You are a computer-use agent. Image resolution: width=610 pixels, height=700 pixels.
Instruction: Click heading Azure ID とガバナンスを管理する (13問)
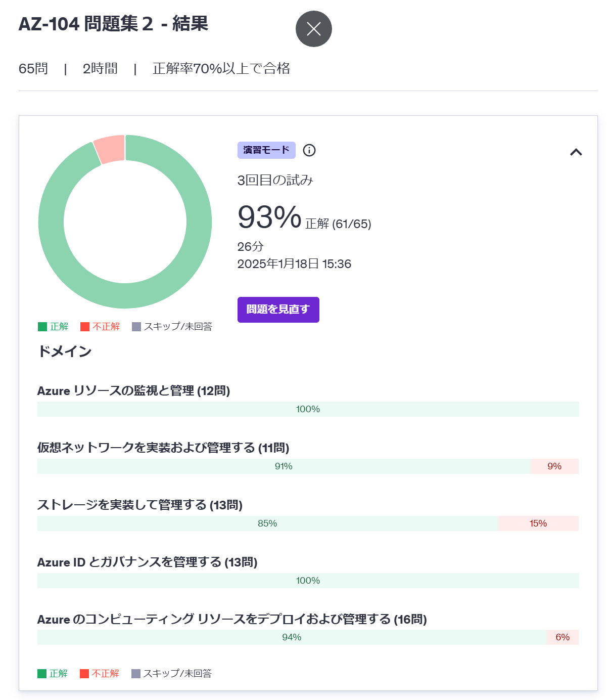point(148,562)
